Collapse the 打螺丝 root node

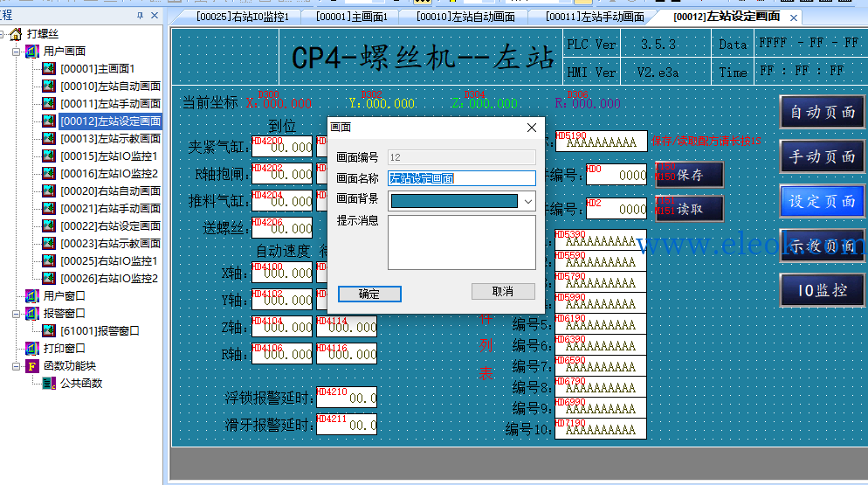tap(3, 34)
